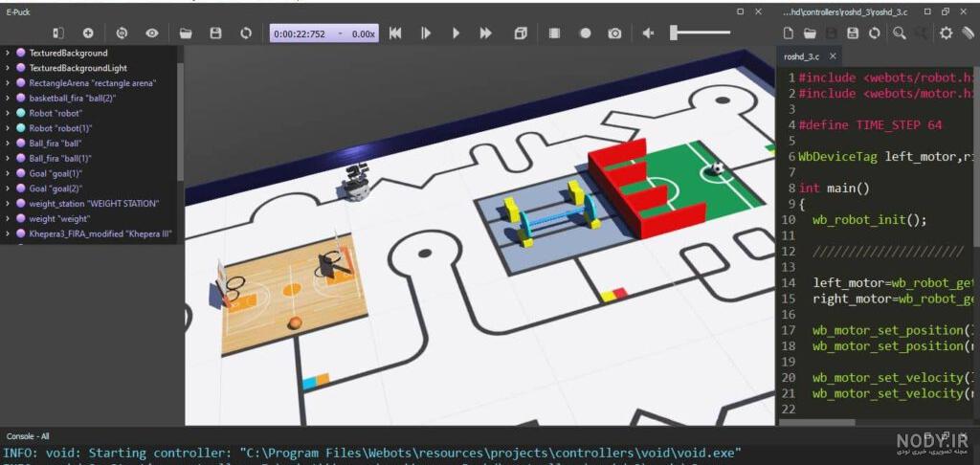The width and height of the screenshot is (980, 465).
Task: Expand Ball_fira "ball" node
Action: point(7,144)
